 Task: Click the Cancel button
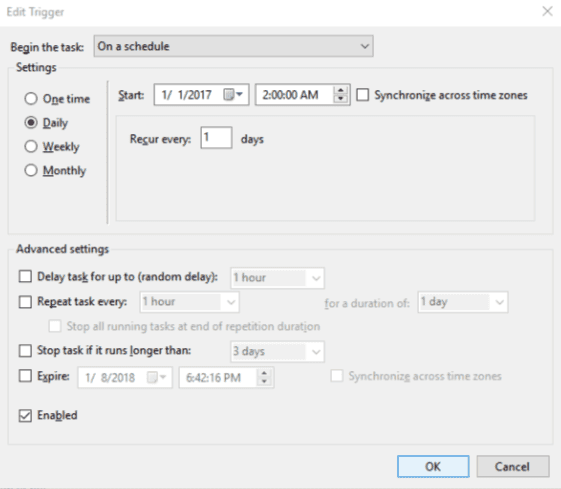513,466
